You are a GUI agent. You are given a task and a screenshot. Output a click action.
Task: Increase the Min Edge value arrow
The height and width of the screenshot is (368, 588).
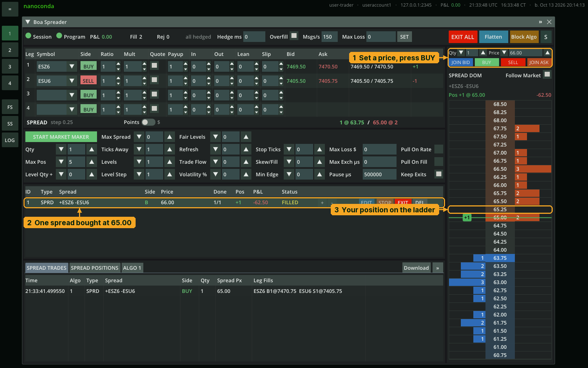319,174
